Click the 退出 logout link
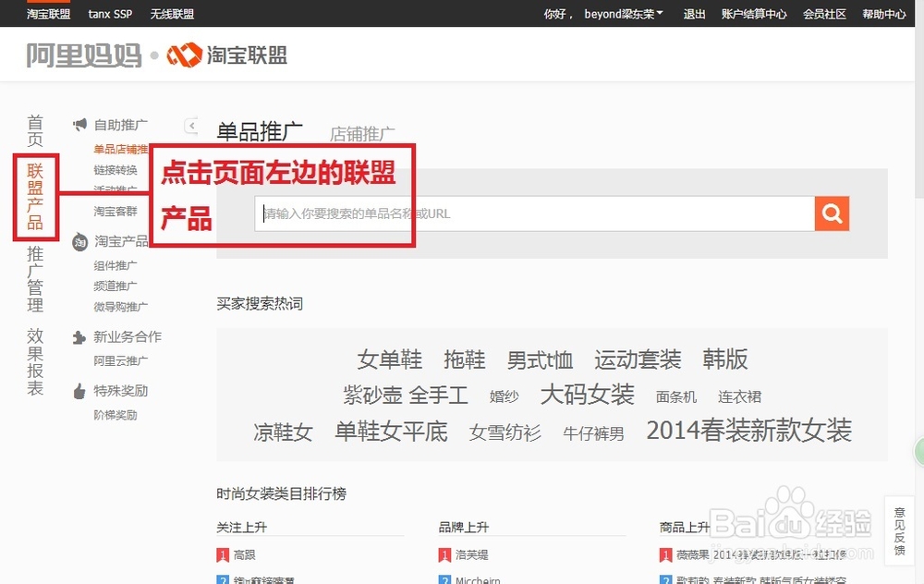Screen dimensions: 924x584 pos(694,14)
